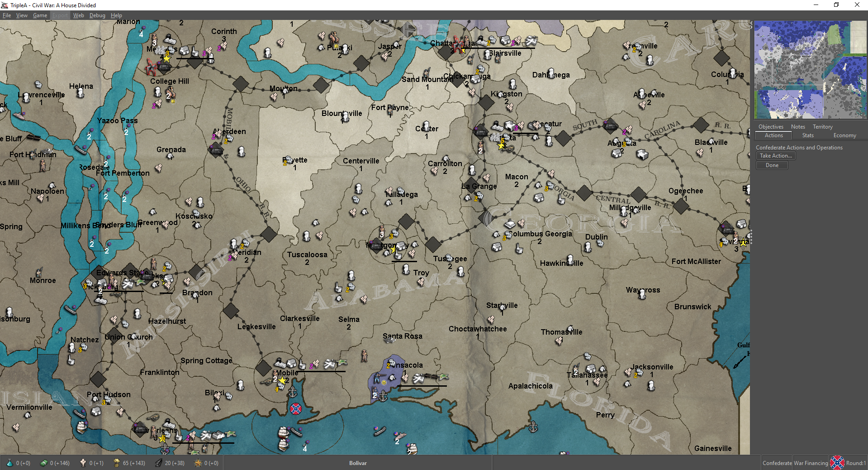868x470 pixels.
Task: Click the Confederate flag round indicator icon
Action: point(837,463)
